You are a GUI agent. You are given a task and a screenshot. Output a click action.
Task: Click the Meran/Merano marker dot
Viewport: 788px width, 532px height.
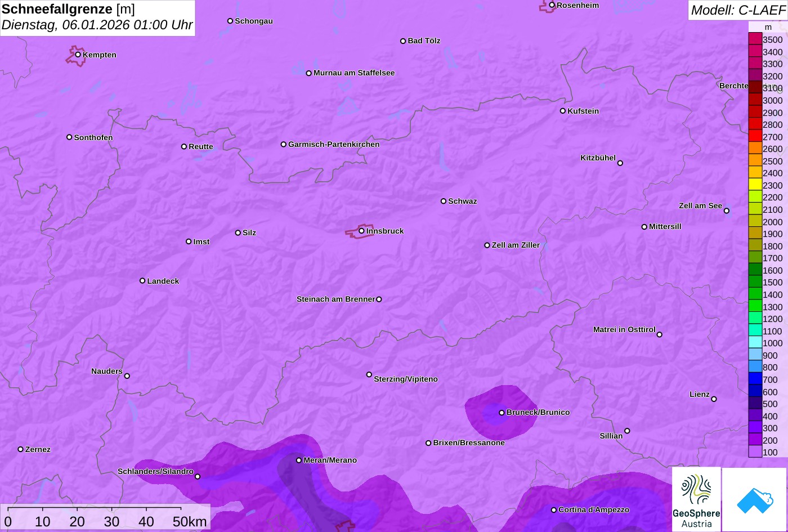[299, 461]
